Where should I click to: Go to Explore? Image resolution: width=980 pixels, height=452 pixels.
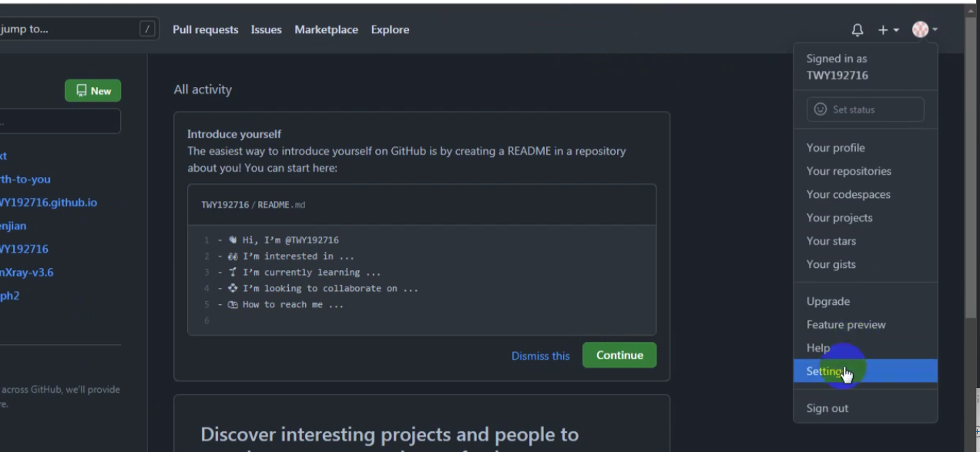click(x=390, y=29)
